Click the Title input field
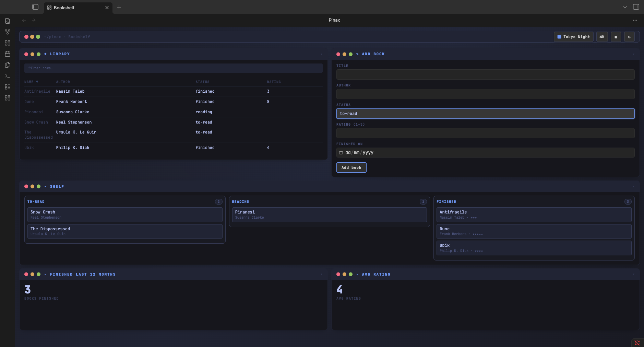The image size is (644, 347). pos(485,74)
